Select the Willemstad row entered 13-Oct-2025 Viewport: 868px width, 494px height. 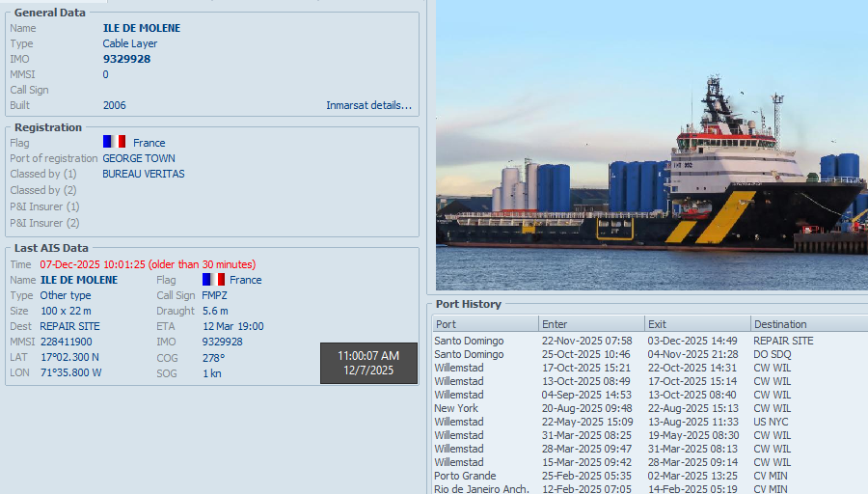[650, 381]
